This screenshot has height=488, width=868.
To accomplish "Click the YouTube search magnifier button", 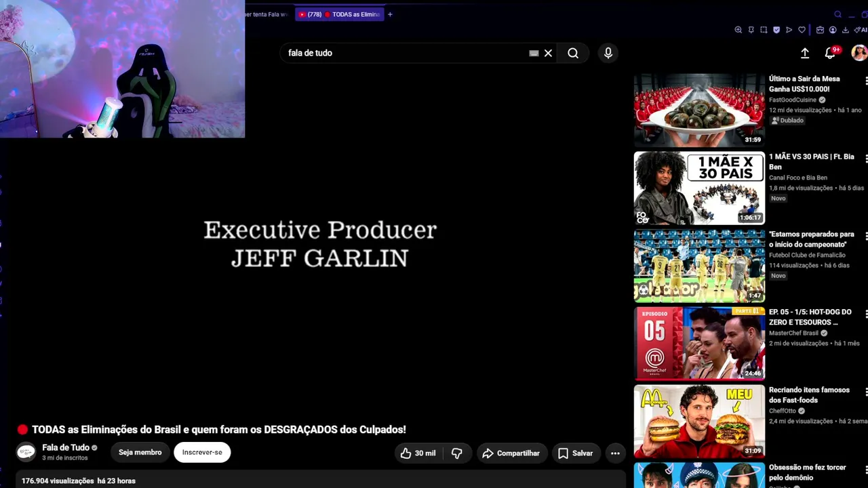I will point(573,53).
